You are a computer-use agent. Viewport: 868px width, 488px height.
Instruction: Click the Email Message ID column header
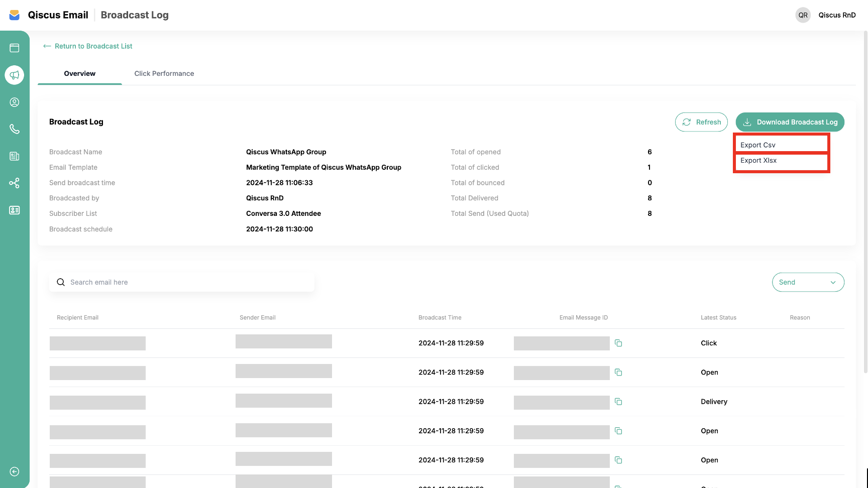click(584, 318)
